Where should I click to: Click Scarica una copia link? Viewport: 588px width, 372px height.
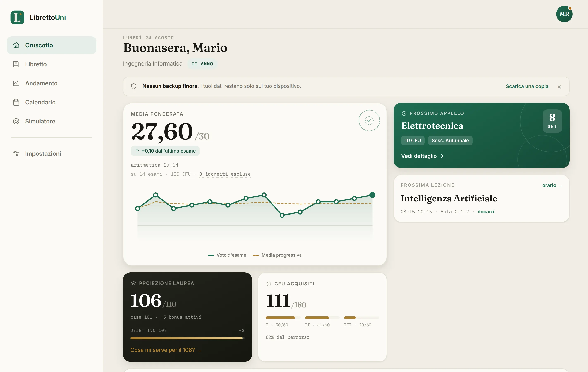coord(527,86)
